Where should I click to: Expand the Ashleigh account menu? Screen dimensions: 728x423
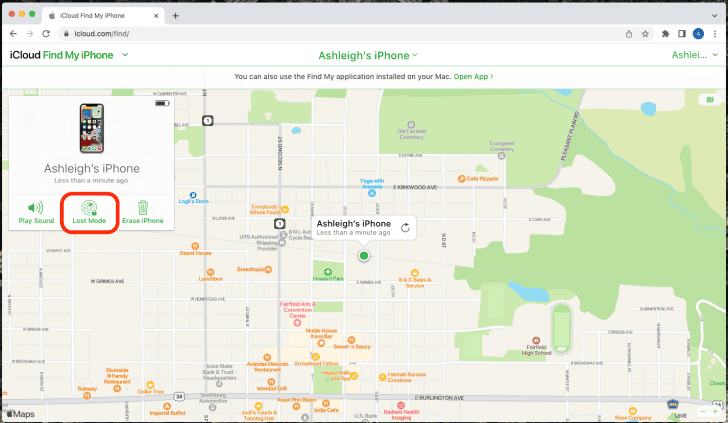tap(698, 55)
